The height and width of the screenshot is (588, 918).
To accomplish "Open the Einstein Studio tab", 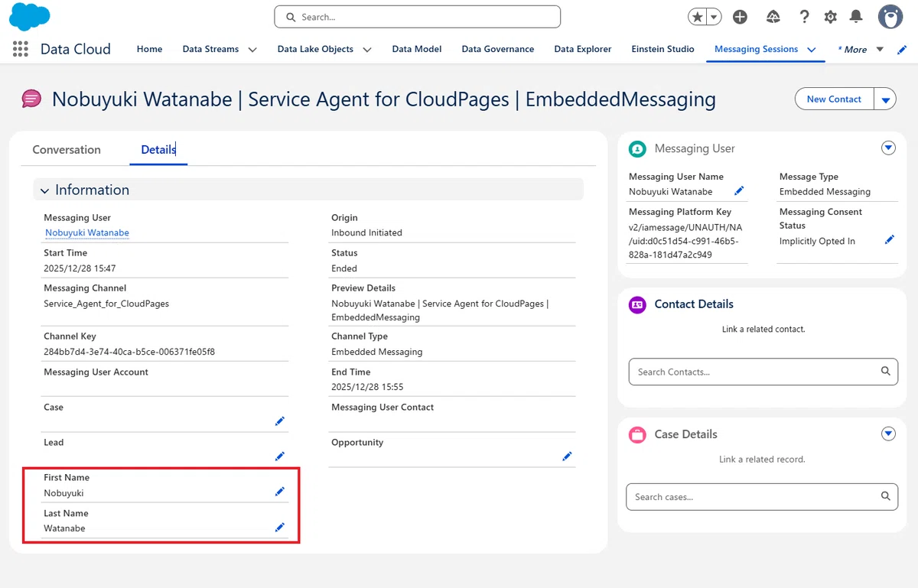I will click(x=662, y=49).
